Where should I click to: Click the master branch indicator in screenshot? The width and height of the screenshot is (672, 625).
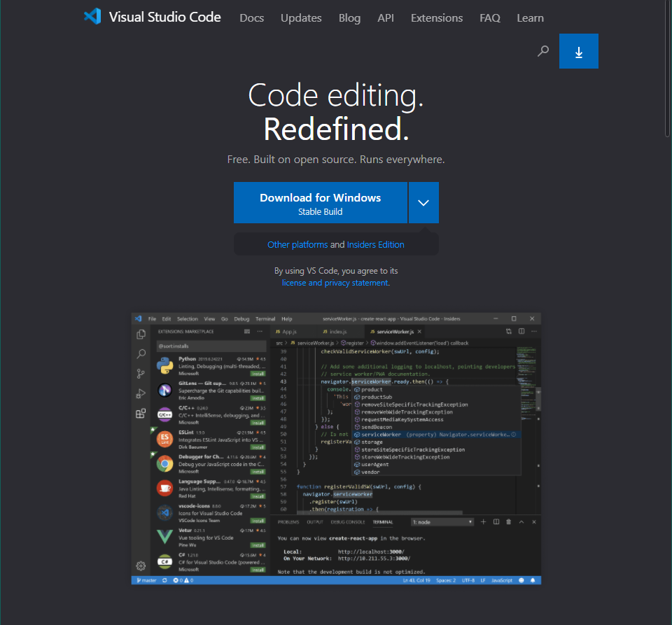[146, 580]
